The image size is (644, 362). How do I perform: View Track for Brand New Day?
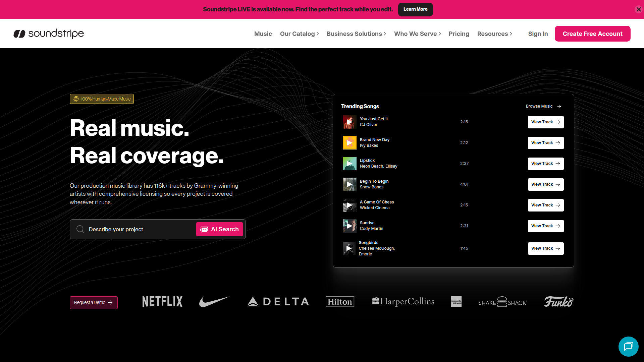(546, 143)
